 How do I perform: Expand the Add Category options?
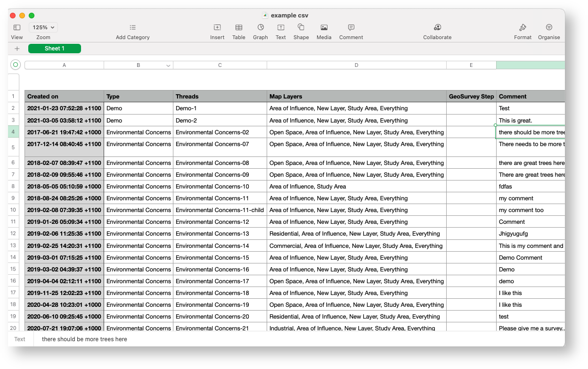pyautogui.click(x=132, y=27)
